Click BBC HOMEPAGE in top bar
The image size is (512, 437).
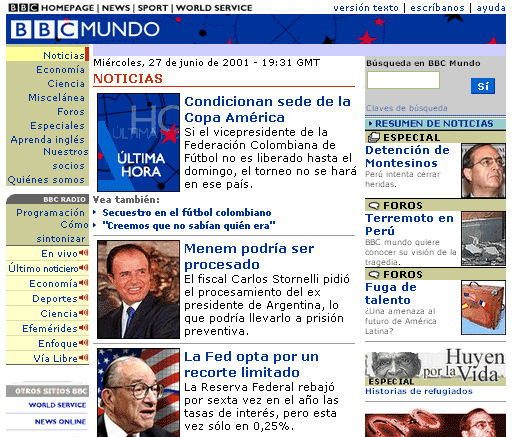[51, 8]
